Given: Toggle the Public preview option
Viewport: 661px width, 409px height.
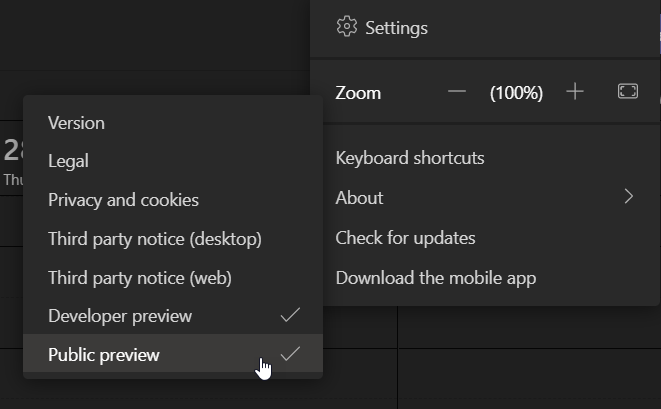Looking at the screenshot, I should pos(104,355).
